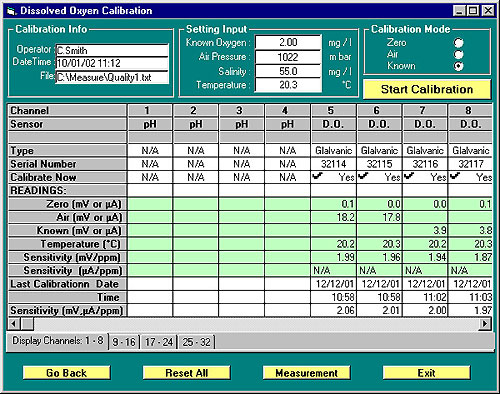Select the Known calibration mode
The image size is (500, 394).
(459, 66)
